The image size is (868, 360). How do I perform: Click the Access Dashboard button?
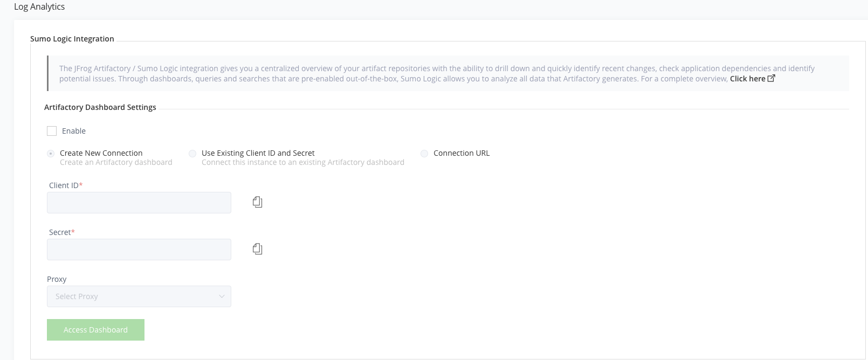95,330
